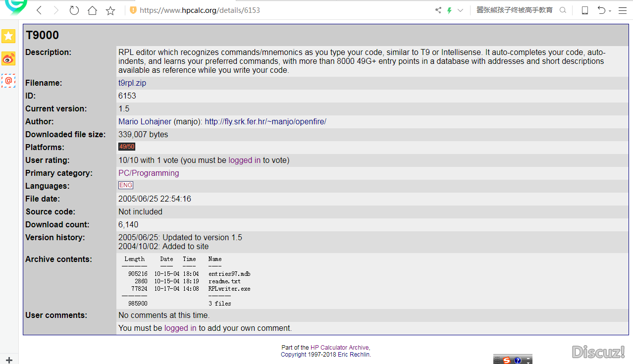
Task: Click the Sogou input method S icon
Action: (x=506, y=360)
